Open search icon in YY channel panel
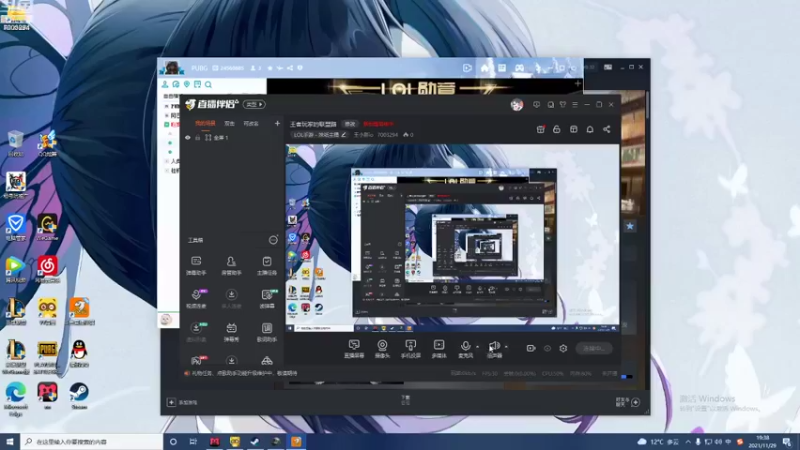 [208, 85]
